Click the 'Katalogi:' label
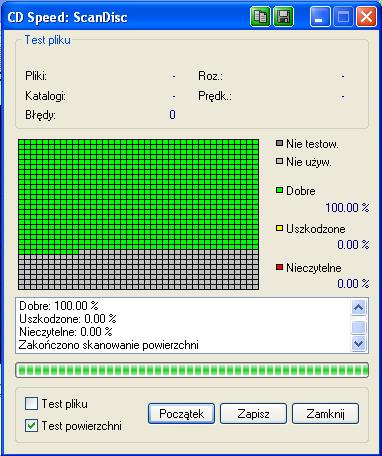This screenshot has height=456, width=382. pos(45,96)
